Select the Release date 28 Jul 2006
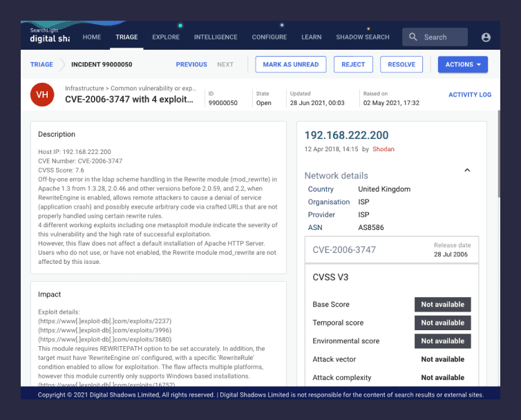521x420 pixels. (451, 254)
